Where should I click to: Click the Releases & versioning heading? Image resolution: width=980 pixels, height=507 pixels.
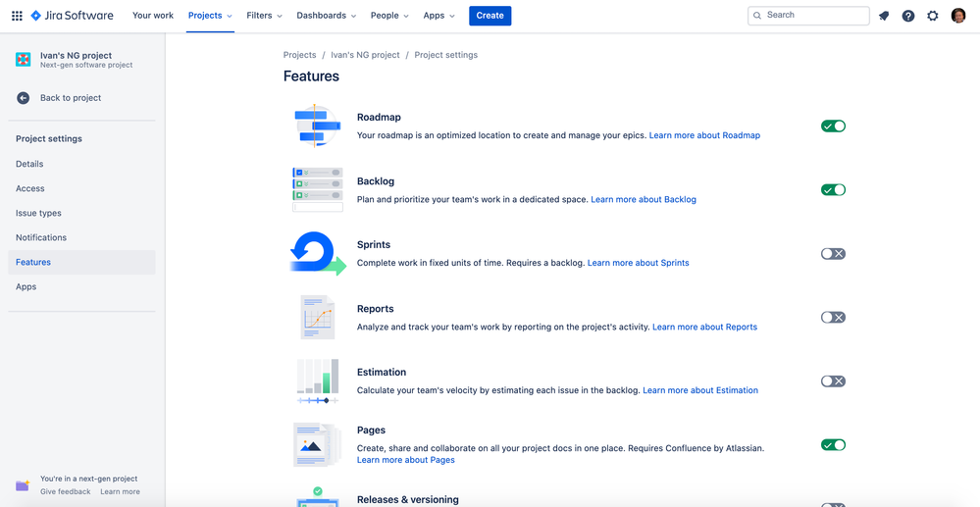[x=407, y=499]
